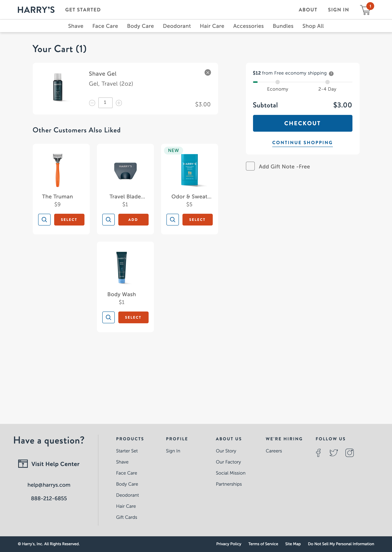Click the Visit Help Center icon
Screen dimensions: 392x552
coord(23,464)
